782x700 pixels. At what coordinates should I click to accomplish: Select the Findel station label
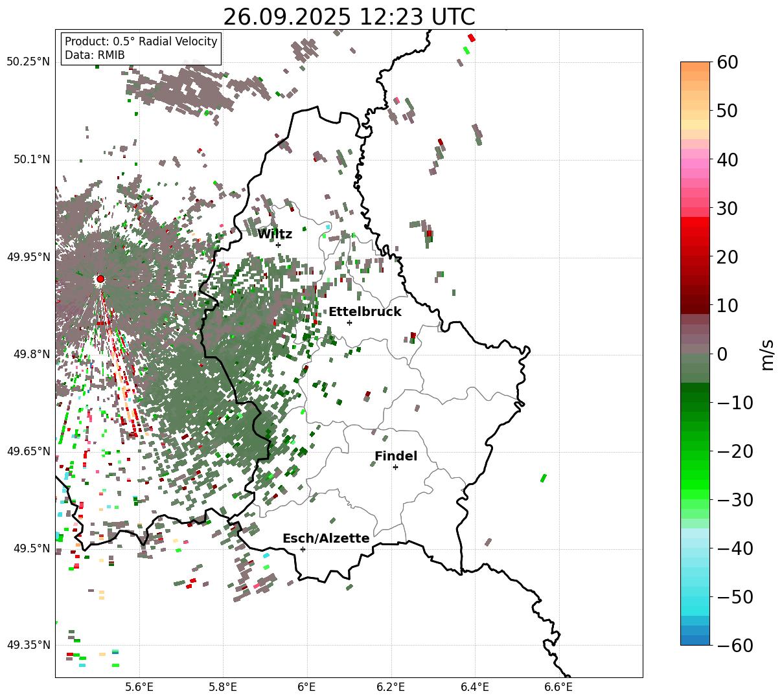[x=396, y=457]
